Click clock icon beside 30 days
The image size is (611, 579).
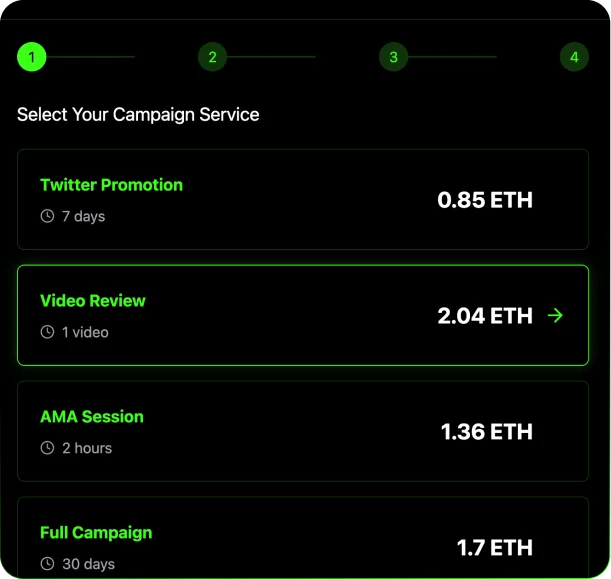[x=47, y=564]
